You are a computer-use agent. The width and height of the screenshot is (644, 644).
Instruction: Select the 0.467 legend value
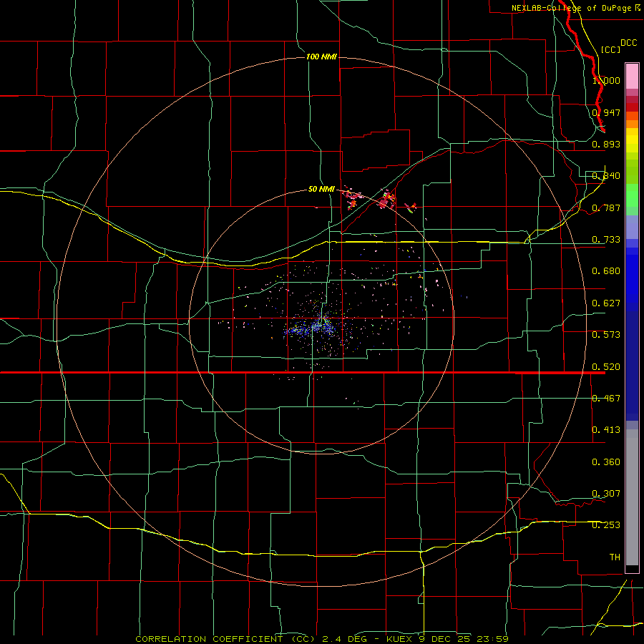[606, 399]
